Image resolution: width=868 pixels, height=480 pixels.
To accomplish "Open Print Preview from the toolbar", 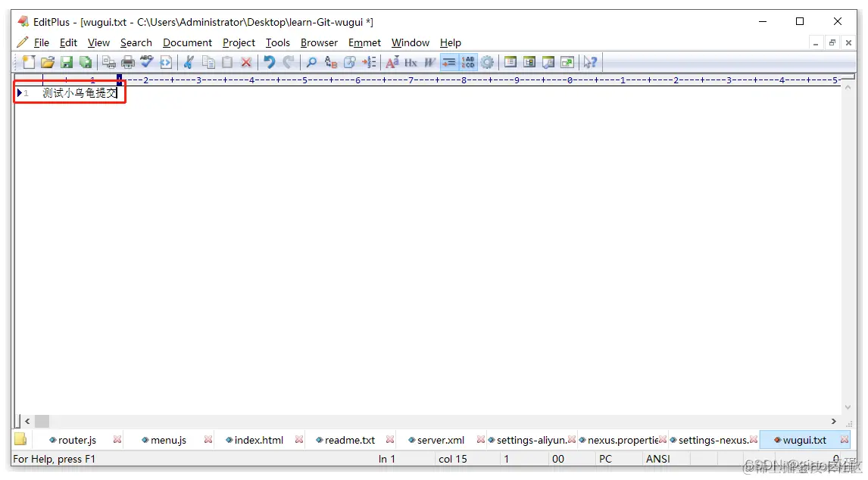I will click(x=109, y=62).
